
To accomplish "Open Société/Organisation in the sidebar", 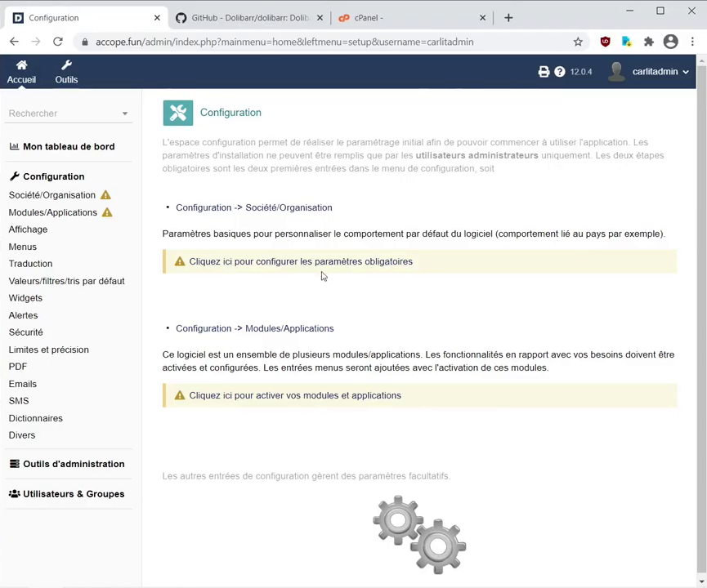I will 52,195.
